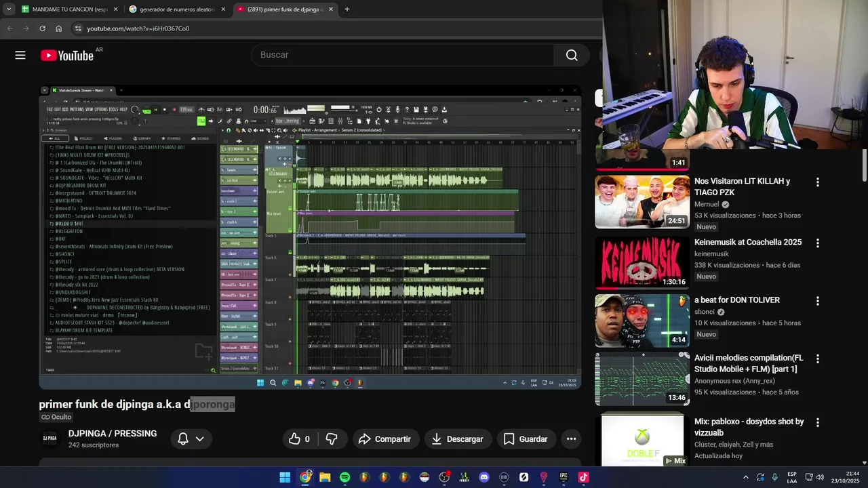This screenshot has height=488, width=868.
Task: Save video with Guardar button
Action: tap(526, 439)
